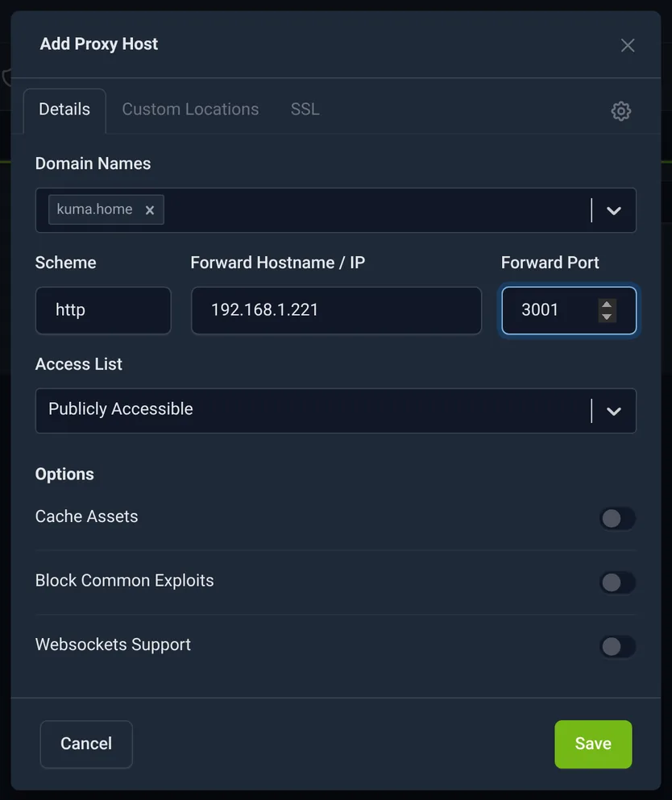Open the Custom Locations tab
Screen dimensions: 672x800
[x=190, y=110]
